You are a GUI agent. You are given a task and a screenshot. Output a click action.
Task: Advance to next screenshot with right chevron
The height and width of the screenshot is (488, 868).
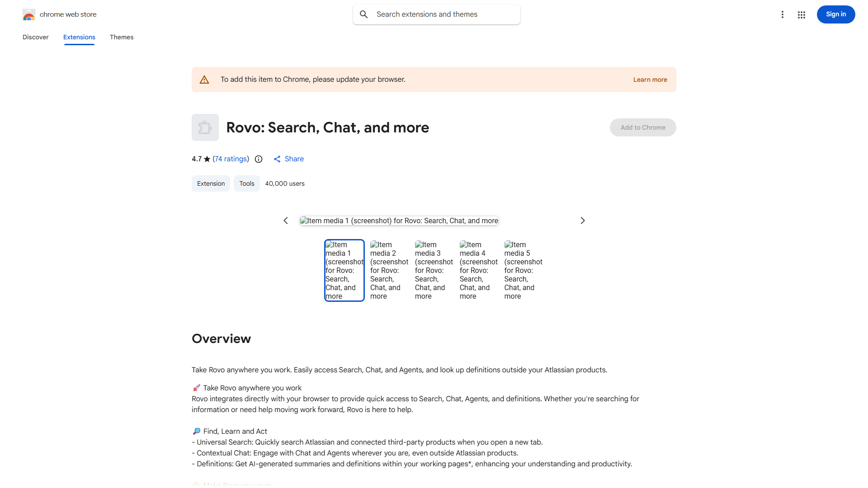pos(582,221)
